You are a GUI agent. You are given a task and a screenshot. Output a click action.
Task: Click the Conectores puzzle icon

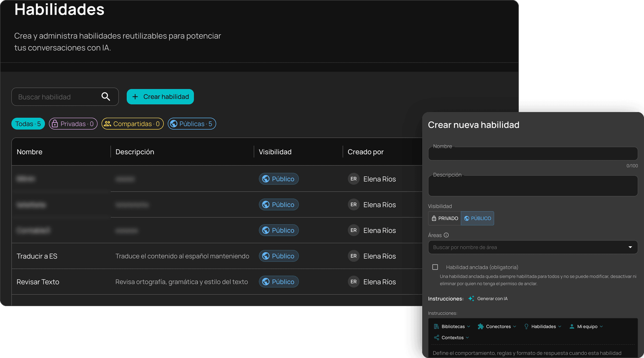click(x=480, y=326)
